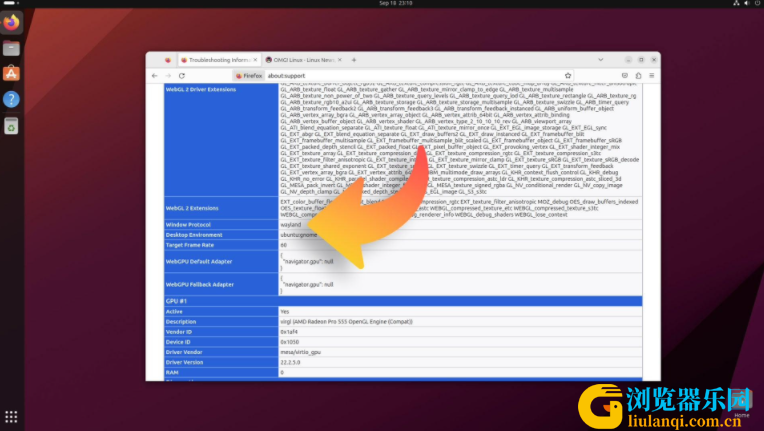
Task: Click the WebGPU Fallback Adapter label
Action: (x=200, y=284)
